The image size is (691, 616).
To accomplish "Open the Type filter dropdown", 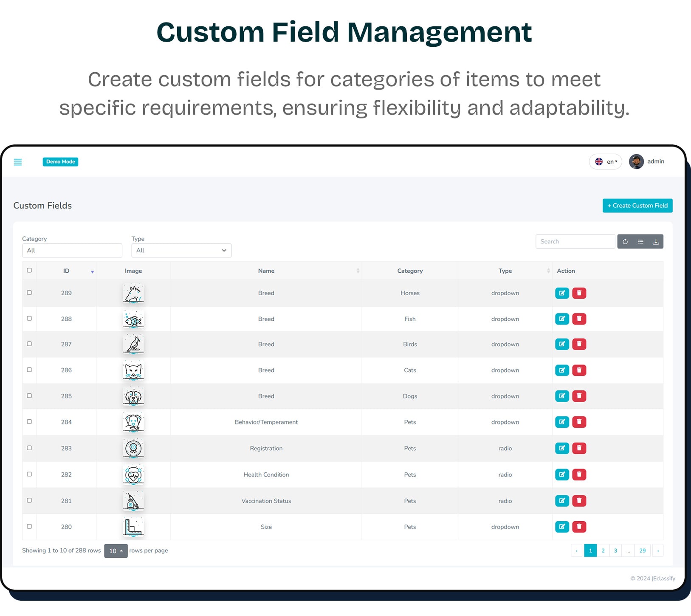I will tap(181, 250).
